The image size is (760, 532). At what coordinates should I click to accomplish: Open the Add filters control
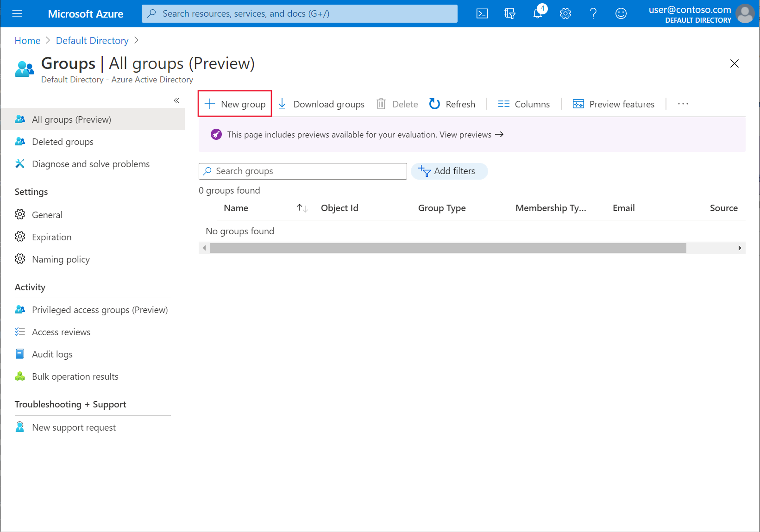click(449, 171)
